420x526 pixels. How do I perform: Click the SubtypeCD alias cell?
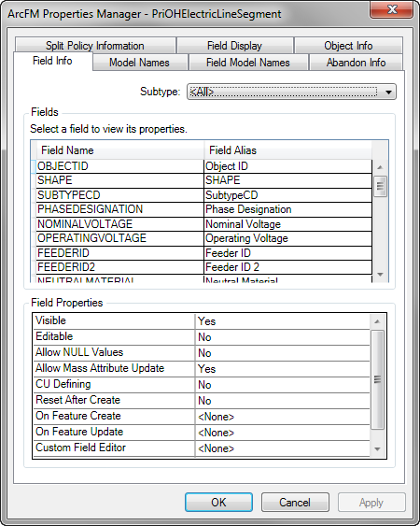[x=287, y=195]
